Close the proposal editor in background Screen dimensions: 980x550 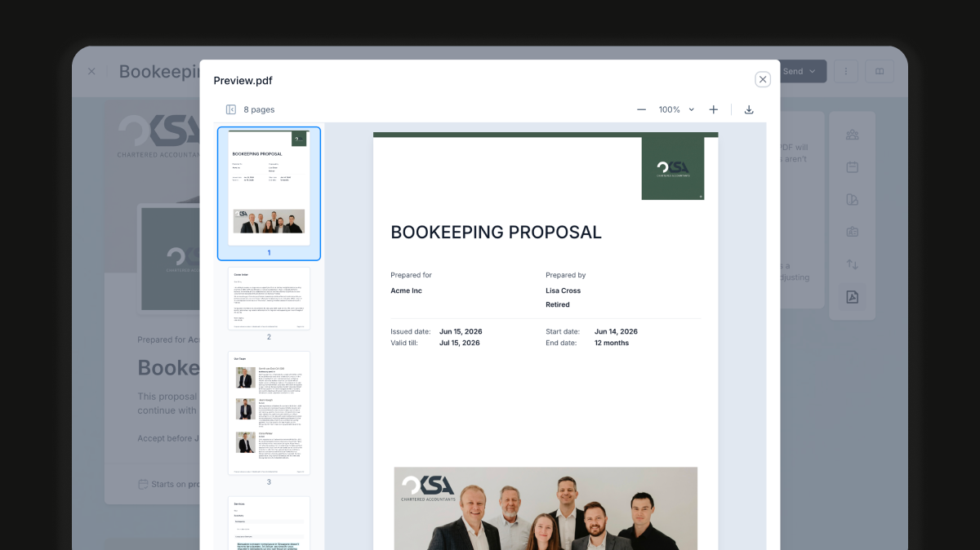[x=91, y=72]
